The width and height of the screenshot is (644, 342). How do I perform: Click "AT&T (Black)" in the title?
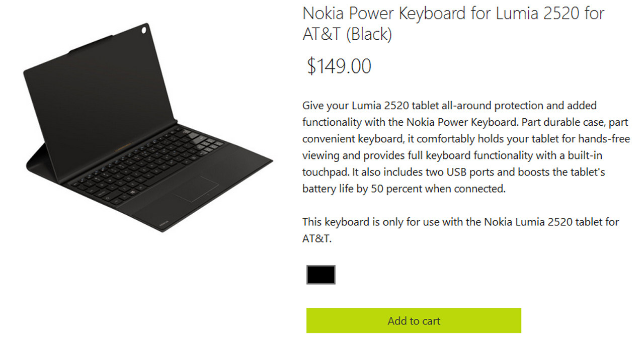(x=347, y=34)
